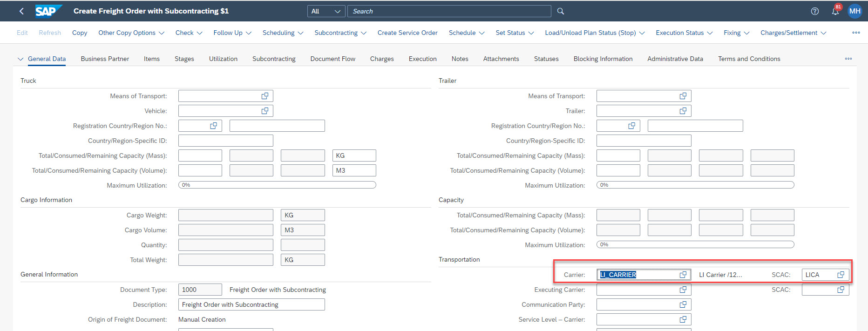
Task: Open value help for Carrier field
Action: pyautogui.click(x=683, y=275)
